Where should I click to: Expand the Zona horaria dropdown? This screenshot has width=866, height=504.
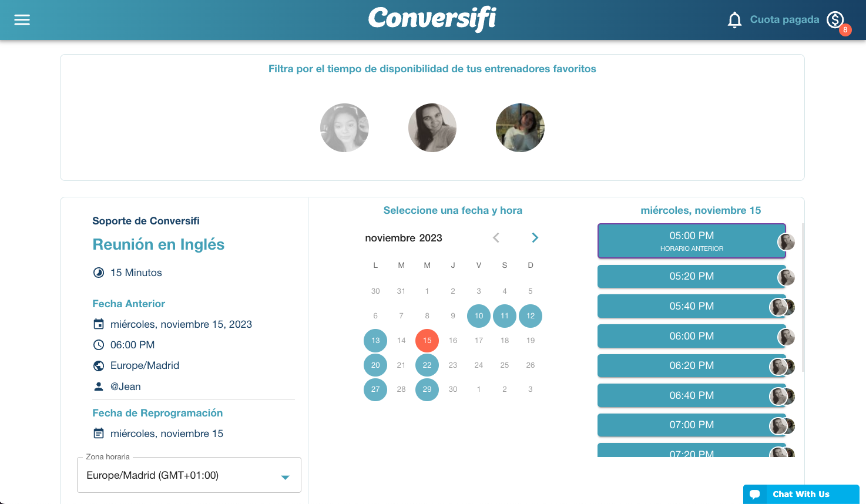(285, 476)
